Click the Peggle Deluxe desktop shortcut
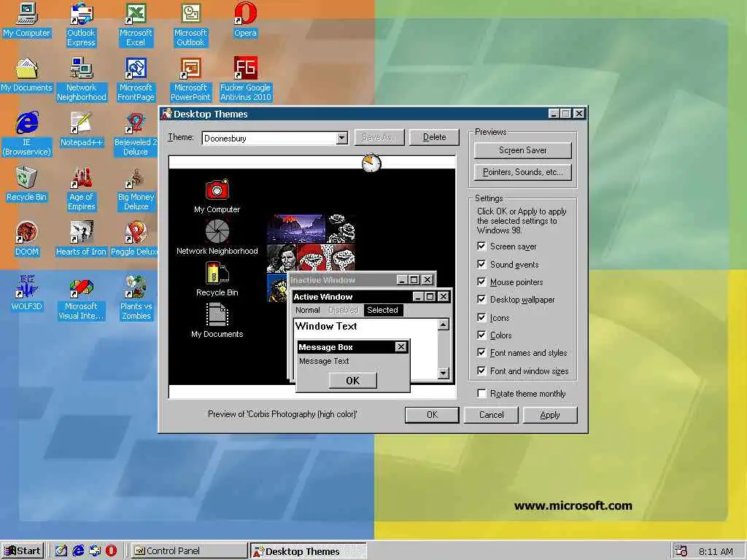 pos(135,239)
